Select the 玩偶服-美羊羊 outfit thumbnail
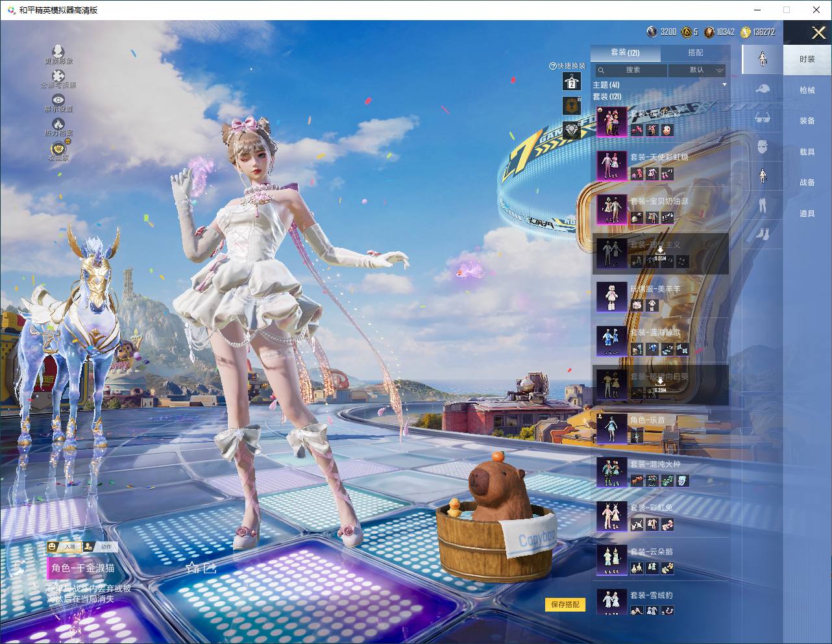 [x=611, y=297]
